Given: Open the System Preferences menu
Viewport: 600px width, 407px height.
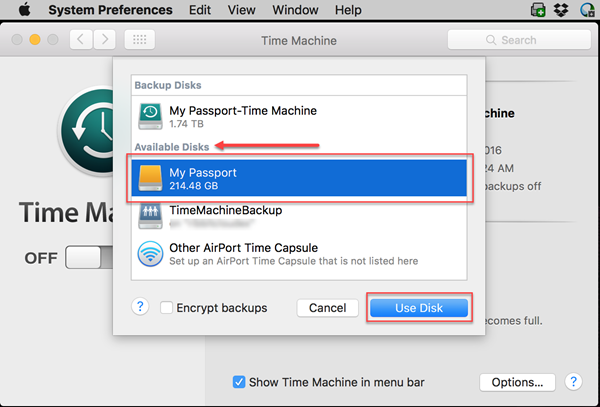Looking at the screenshot, I should (110, 10).
